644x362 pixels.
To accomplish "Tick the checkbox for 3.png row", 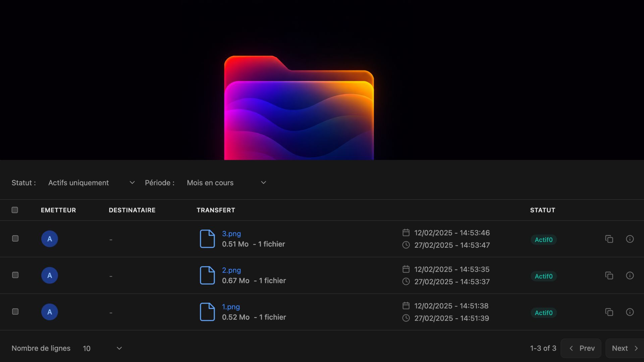I will (15, 239).
